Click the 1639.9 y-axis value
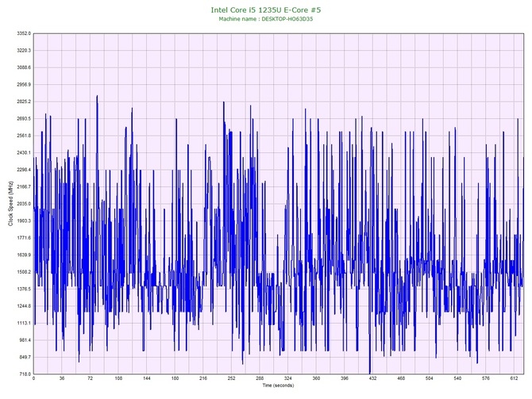The height and width of the screenshot is (399, 532). pyautogui.click(x=24, y=255)
